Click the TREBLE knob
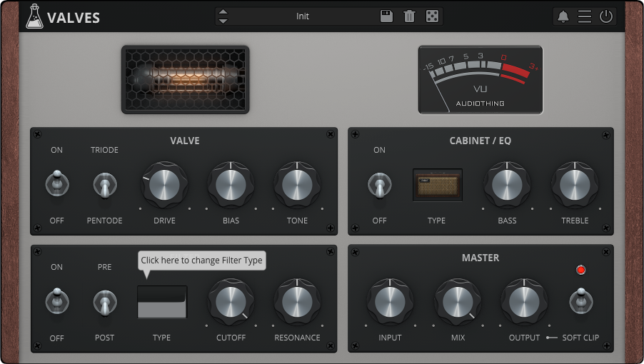 point(575,185)
